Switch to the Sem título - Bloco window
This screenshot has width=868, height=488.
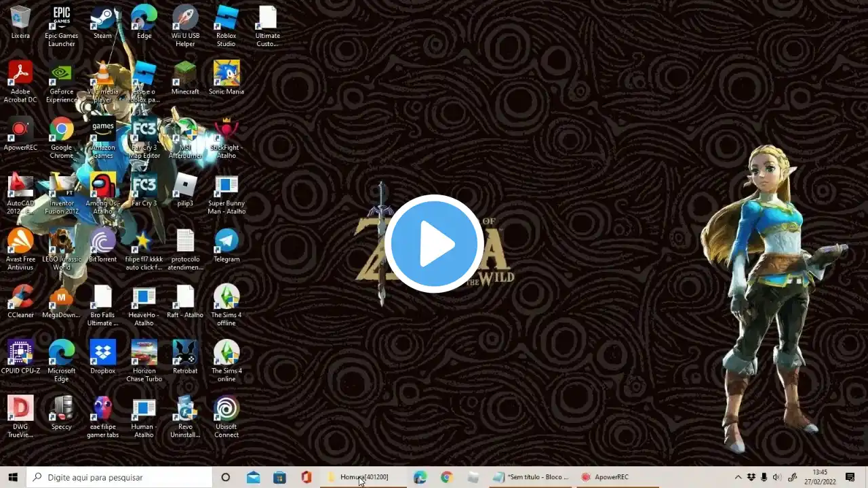(x=530, y=477)
